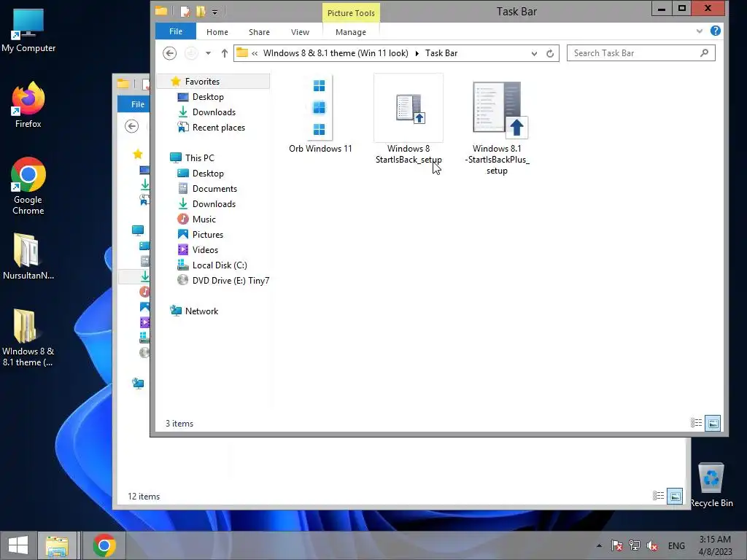The width and height of the screenshot is (747, 560).
Task: Click the New folder quick access icon
Action: [201, 12]
